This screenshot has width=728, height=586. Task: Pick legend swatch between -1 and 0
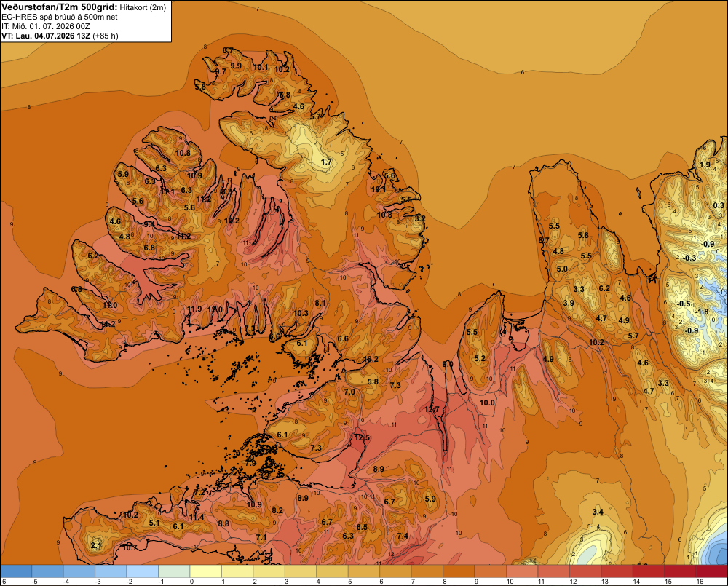pyautogui.click(x=174, y=571)
